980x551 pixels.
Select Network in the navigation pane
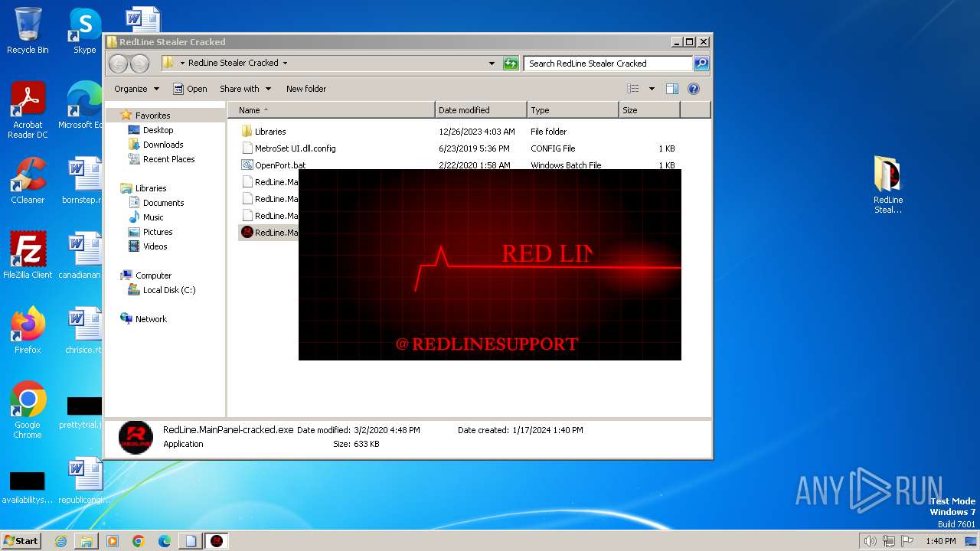[x=151, y=319]
